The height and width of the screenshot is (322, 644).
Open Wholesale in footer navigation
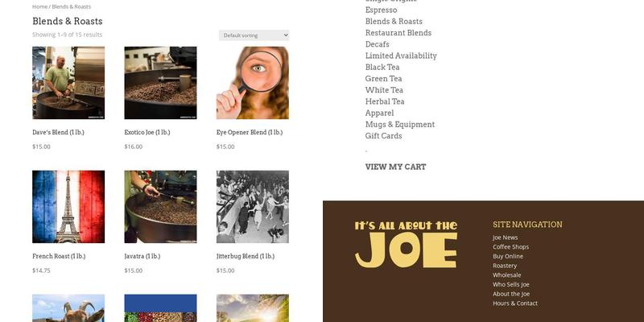tap(507, 275)
